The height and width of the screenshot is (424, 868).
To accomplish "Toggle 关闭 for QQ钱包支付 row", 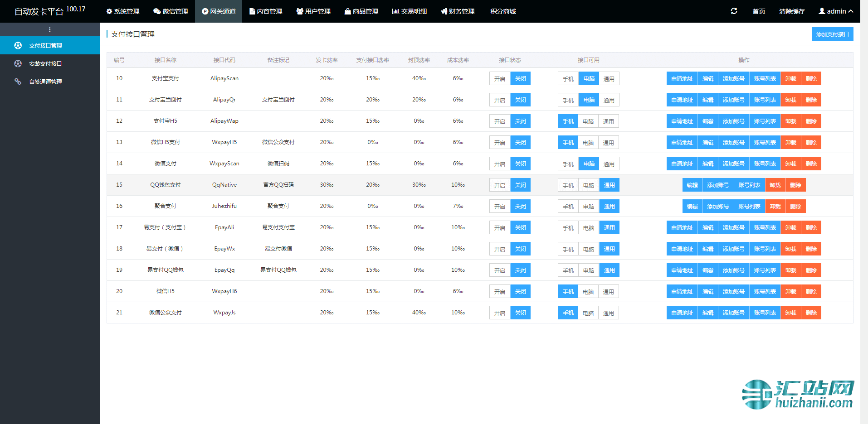I will click(521, 185).
